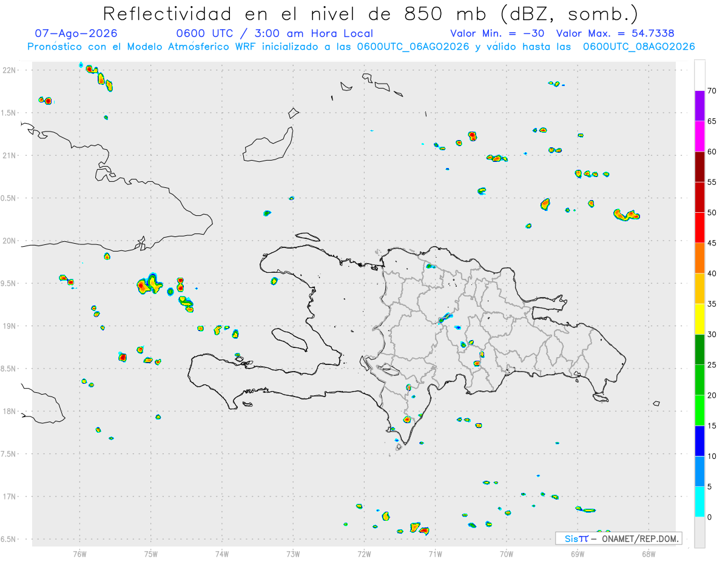Click the "74W" longitude axis label

pyautogui.click(x=222, y=554)
